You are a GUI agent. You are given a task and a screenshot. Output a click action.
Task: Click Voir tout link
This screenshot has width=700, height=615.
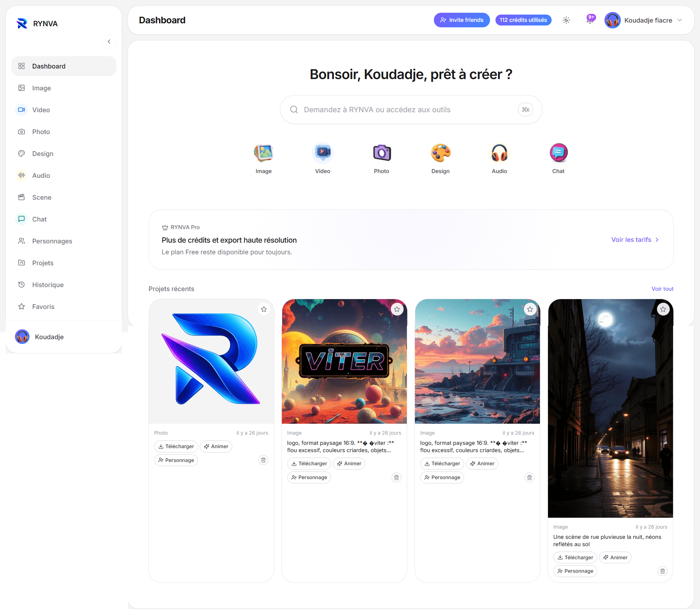(662, 289)
